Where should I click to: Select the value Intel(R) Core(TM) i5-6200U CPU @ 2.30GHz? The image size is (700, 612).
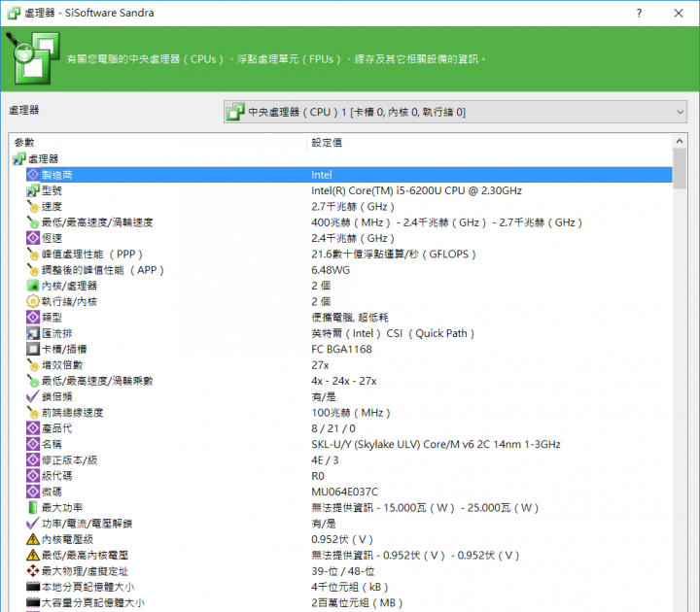coord(416,191)
